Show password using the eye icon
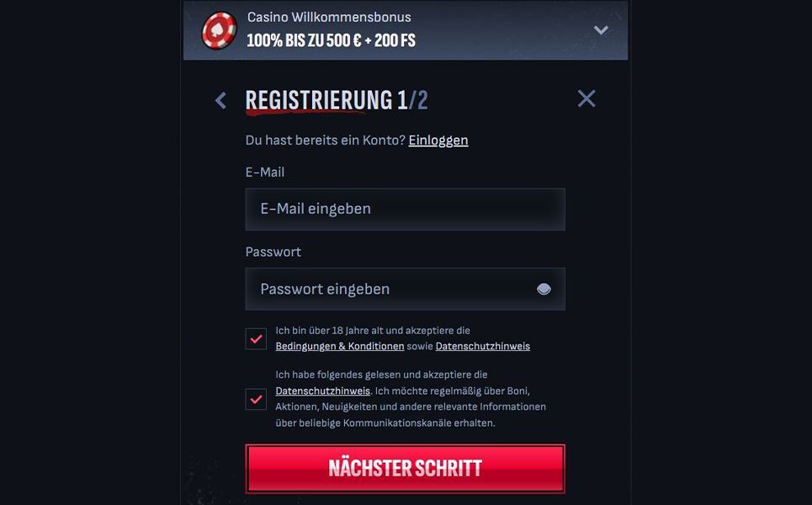The width and height of the screenshot is (812, 505). pyautogui.click(x=544, y=290)
